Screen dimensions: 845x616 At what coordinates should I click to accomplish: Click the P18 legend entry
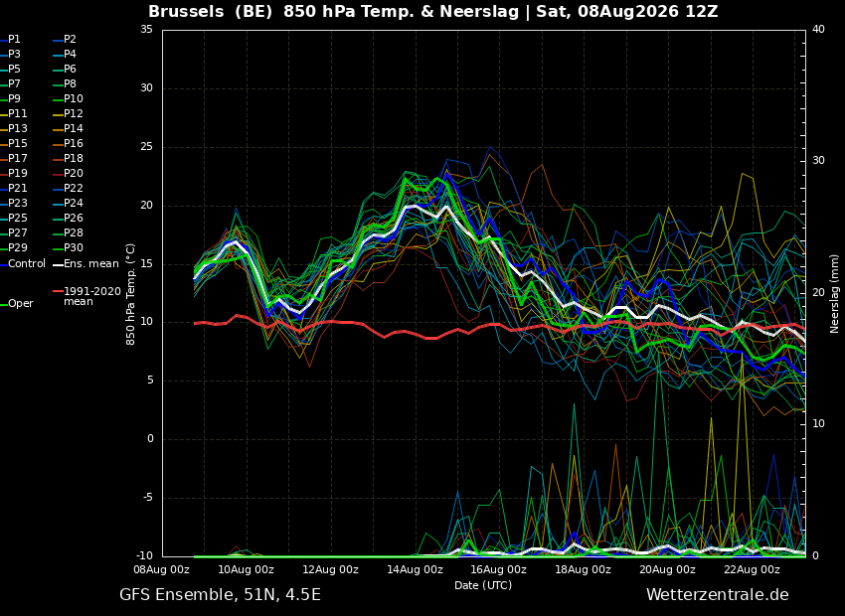(x=68, y=158)
